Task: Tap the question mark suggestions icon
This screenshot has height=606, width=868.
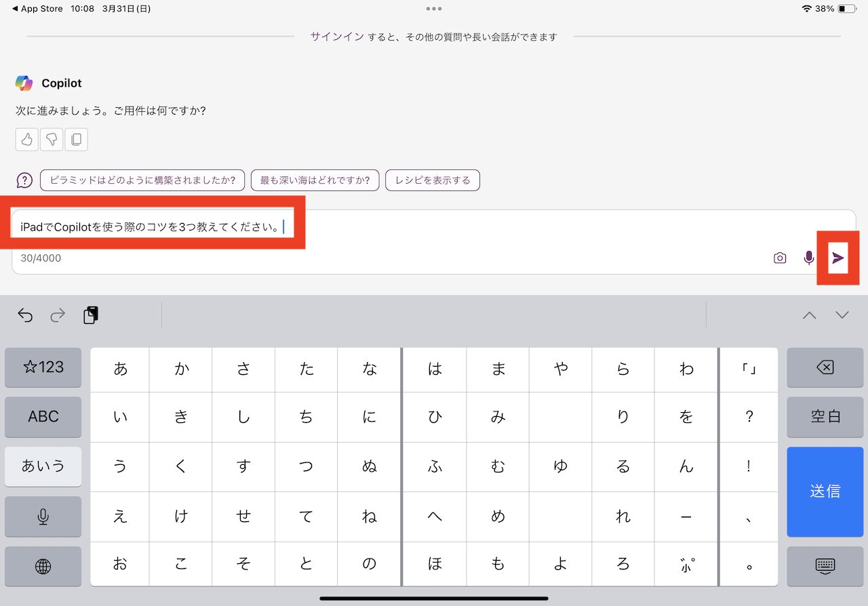Action: 24,180
